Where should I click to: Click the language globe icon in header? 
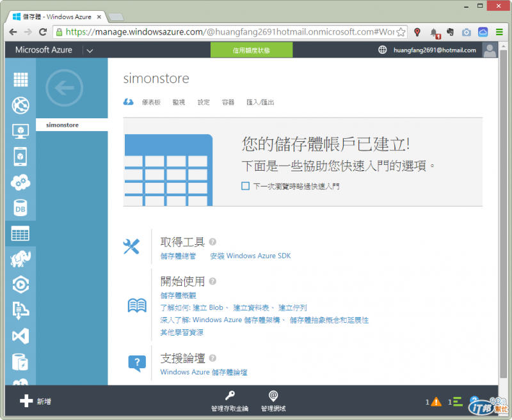click(382, 50)
